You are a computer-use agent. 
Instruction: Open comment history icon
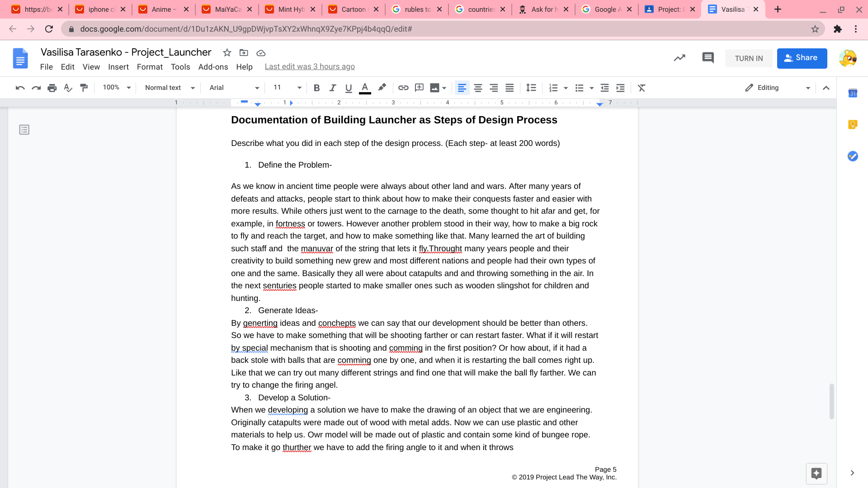[708, 58]
